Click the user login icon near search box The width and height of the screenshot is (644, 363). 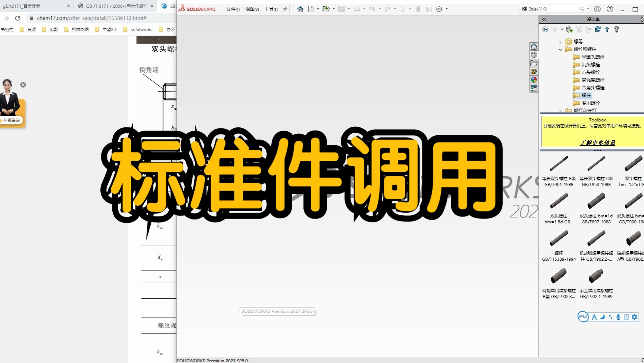coord(598,9)
